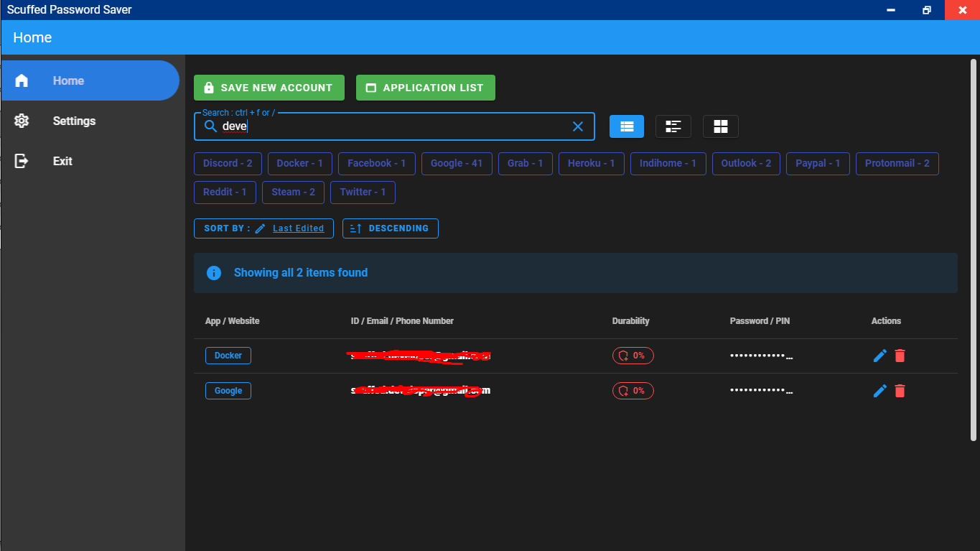980x551 pixels.
Task: Click the 0% durability badge in Docker row
Action: tap(633, 356)
